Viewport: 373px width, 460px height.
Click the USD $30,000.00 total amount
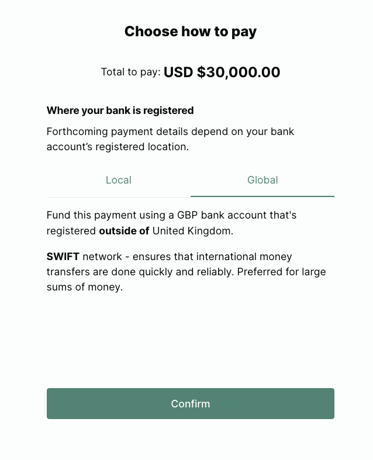pyautogui.click(x=222, y=72)
